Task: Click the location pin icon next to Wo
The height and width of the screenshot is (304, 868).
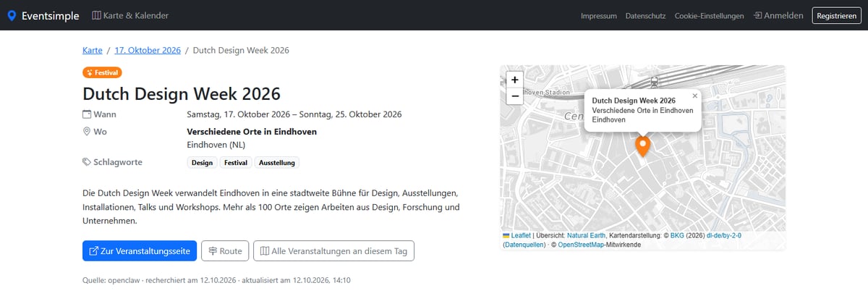Action: 88,132
